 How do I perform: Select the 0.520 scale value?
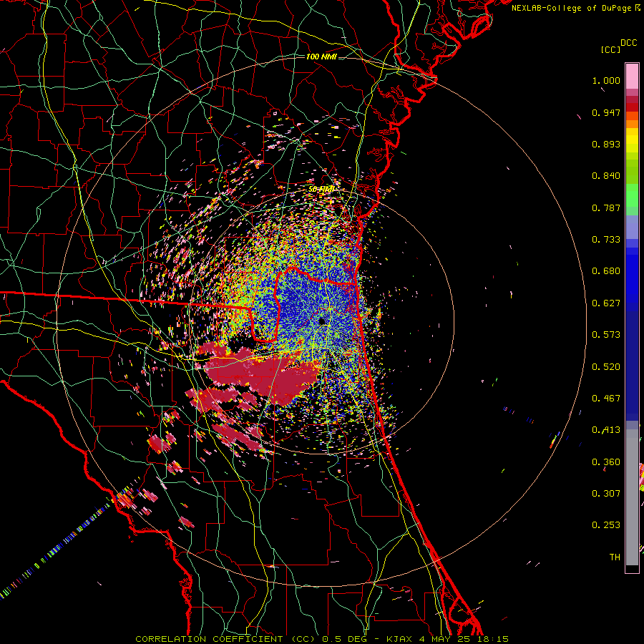click(x=606, y=367)
